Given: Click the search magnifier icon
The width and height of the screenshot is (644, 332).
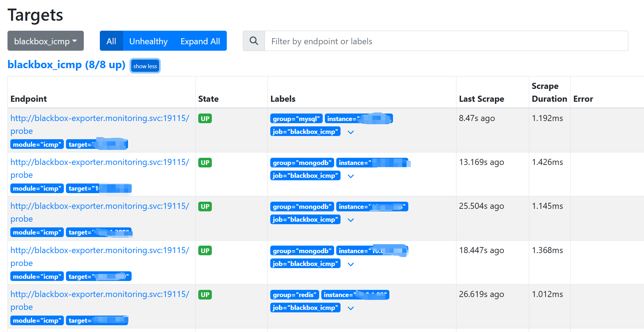Looking at the screenshot, I should tap(254, 41).
